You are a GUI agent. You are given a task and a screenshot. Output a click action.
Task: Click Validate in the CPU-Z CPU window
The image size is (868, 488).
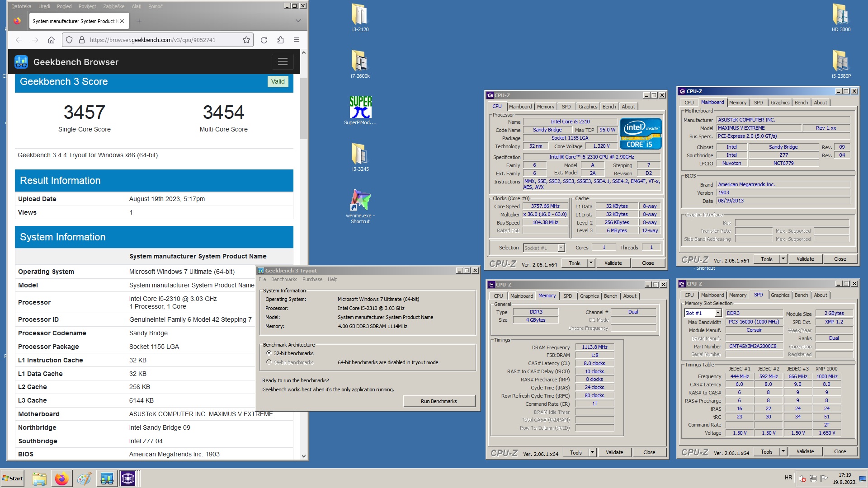tap(613, 263)
